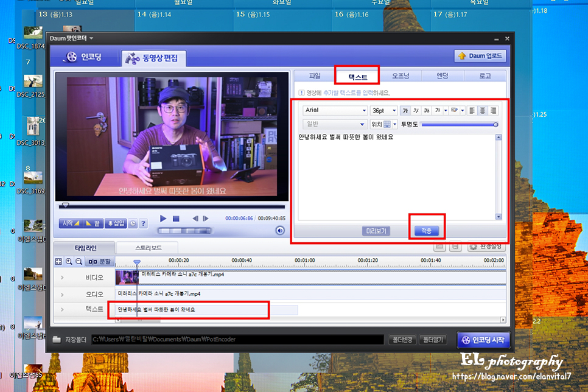Click the timeline zoom out magnifier
The image size is (588, 392).
(79, 262)
